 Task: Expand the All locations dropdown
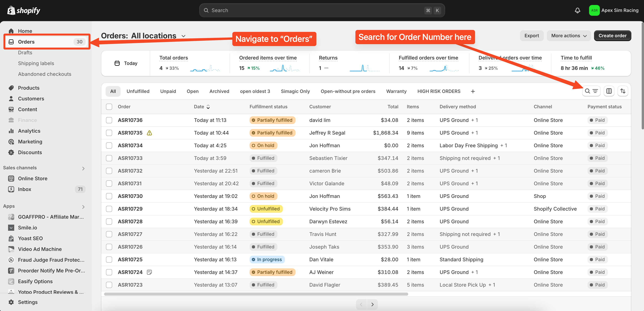(184, 36)
